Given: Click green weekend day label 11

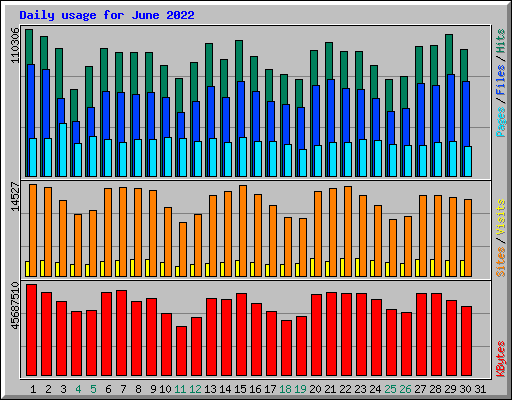Looking at the screenshot, I should coord(180,389).
